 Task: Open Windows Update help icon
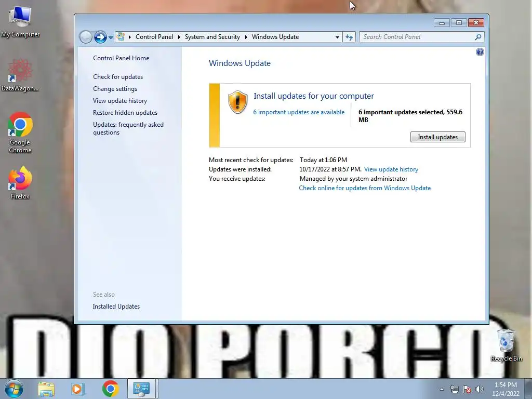point(480,52)
